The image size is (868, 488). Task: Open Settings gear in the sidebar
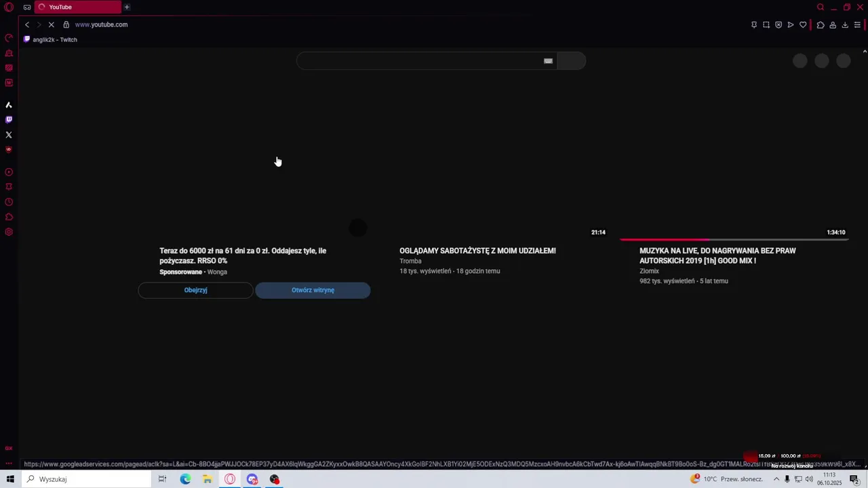(9, 232)
